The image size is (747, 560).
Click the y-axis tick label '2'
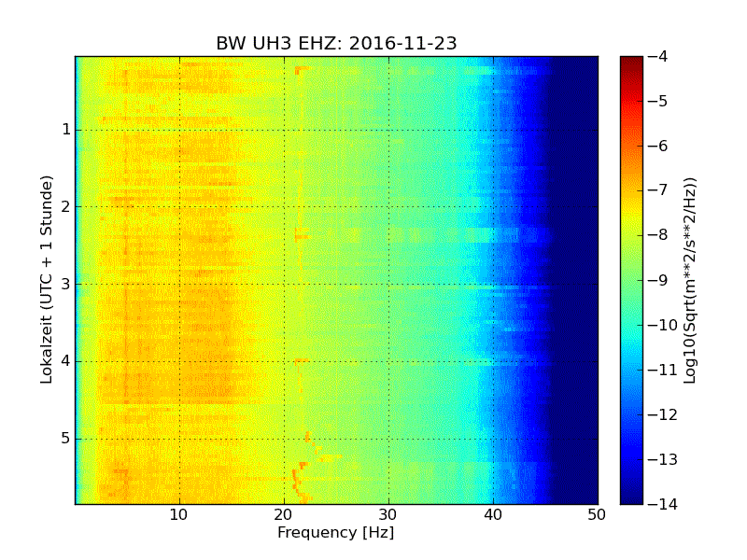(66, 206)
